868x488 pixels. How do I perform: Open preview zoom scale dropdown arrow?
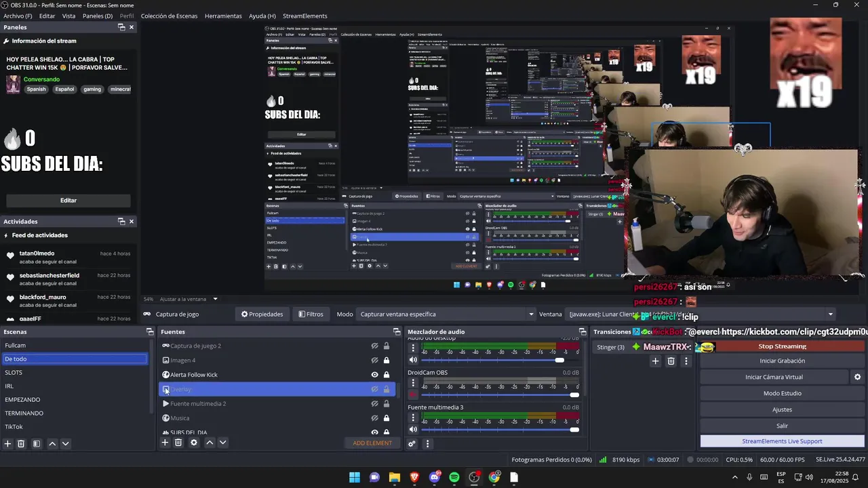(x=215, y=299)
